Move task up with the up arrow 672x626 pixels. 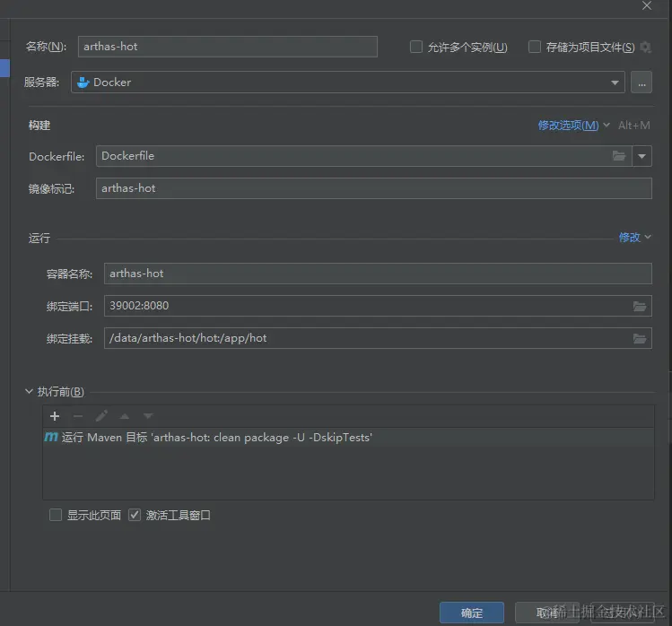(125, 416)
